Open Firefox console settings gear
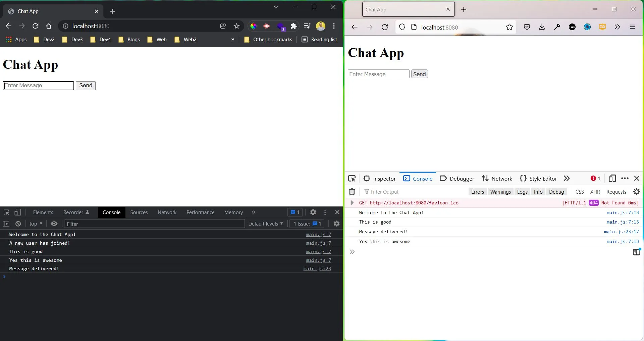Screen dimensions: 644x341 tap(636, 192)
